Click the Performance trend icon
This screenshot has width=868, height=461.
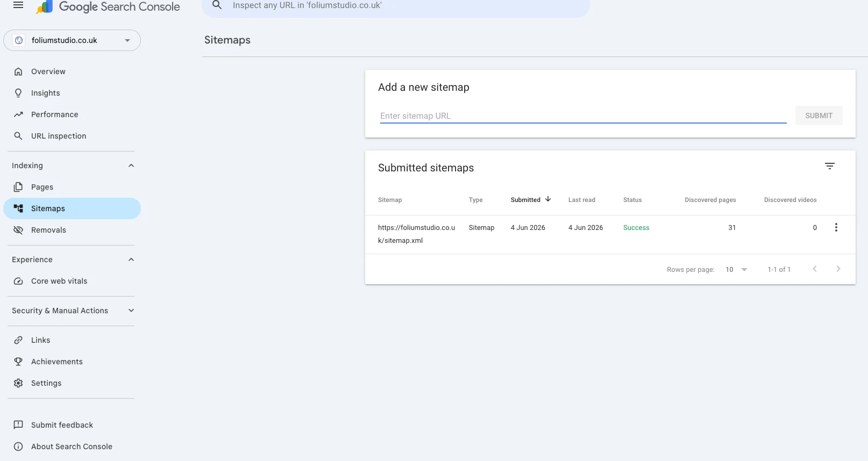[x=18, y=114]
